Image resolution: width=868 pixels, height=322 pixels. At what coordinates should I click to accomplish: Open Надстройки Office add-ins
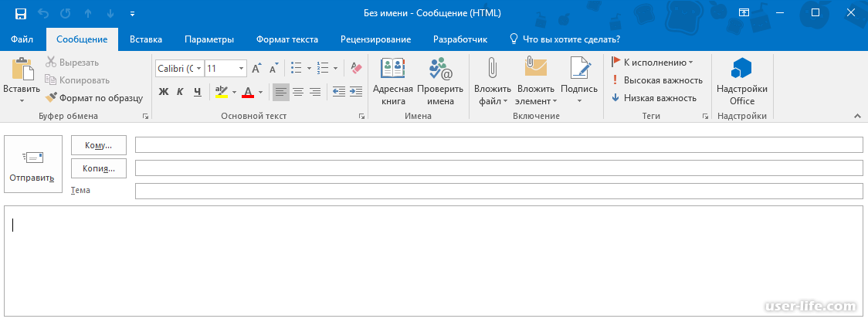[742, 81]
